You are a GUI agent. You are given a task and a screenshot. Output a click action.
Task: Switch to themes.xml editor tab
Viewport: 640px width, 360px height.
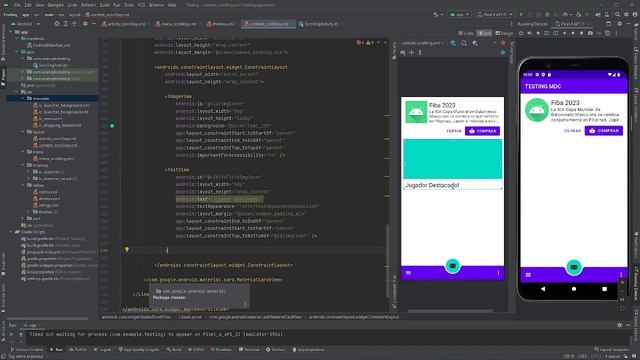point(221,24)
